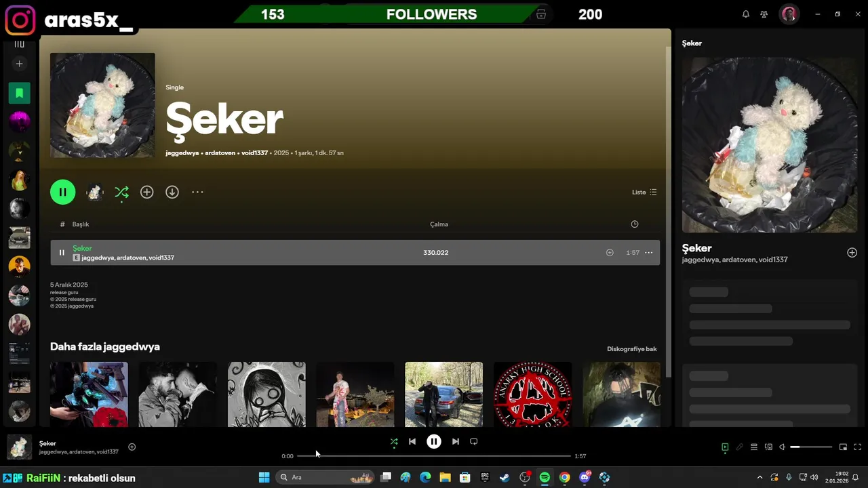Open Google Chrome from the taskbar
The height and width of the screenshot is (488, 868).
[x=564, y=477]
